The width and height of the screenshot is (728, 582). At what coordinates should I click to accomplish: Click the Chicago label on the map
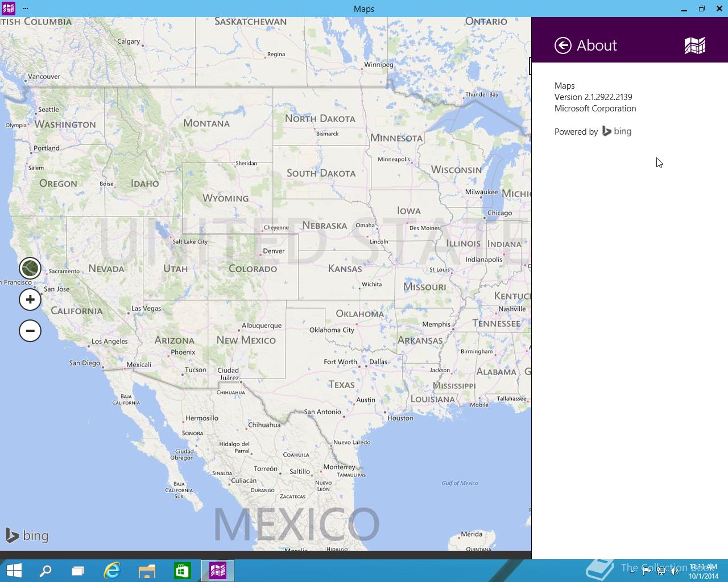(x=499, y=213)
